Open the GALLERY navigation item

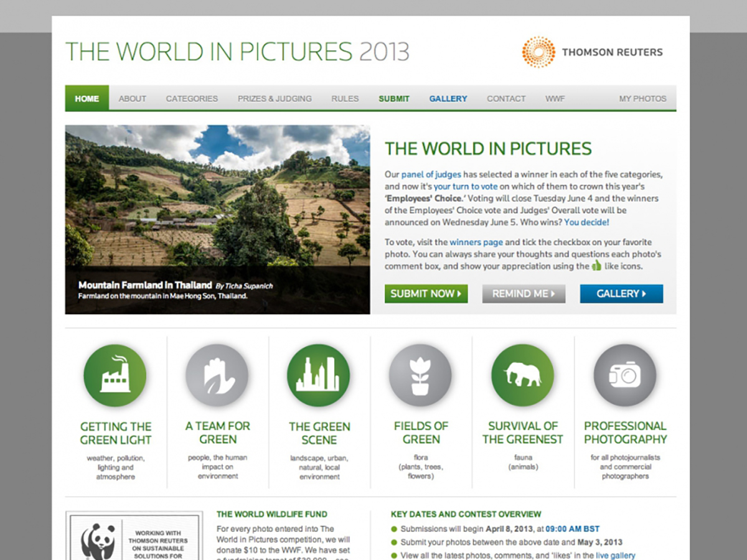[x=448, y=98]
